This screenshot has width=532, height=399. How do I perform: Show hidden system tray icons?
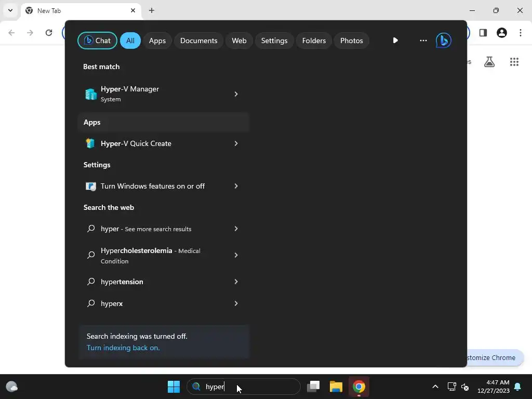[435, 387]
